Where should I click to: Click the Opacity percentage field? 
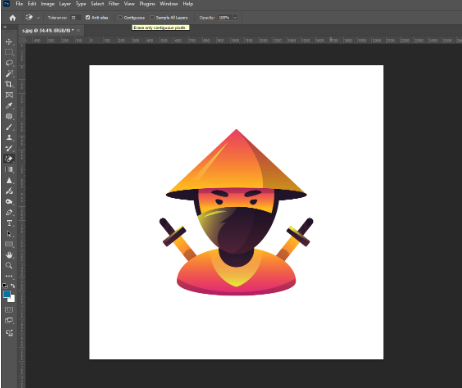[x=224, y=17]
